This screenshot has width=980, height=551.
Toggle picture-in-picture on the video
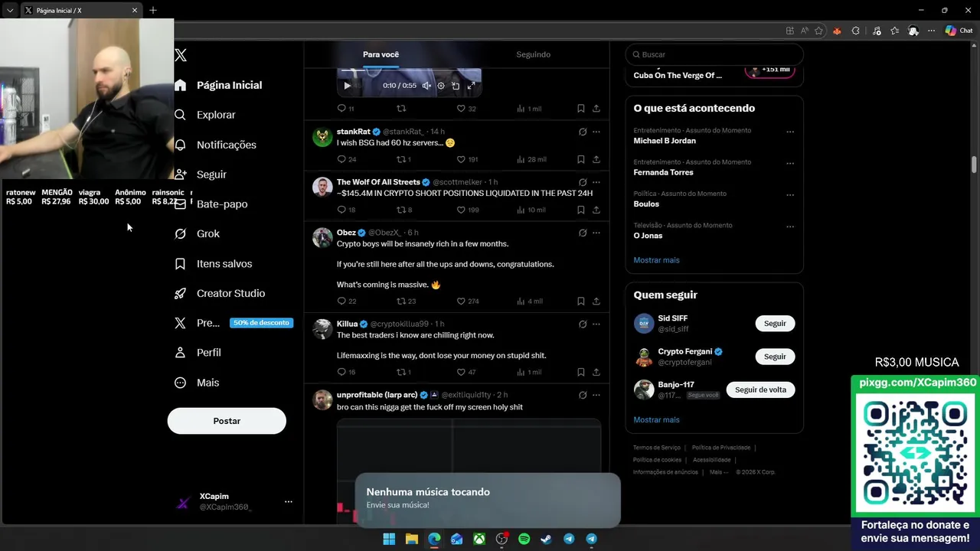tap(456, 86)
